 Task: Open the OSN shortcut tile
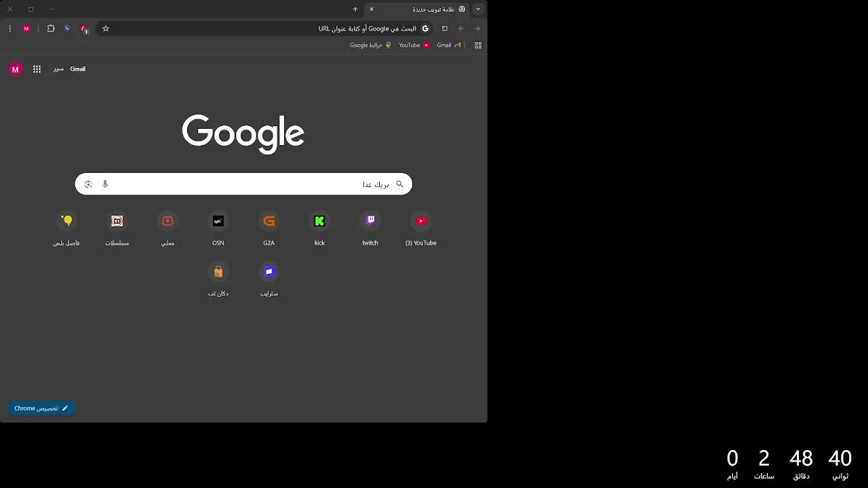tap(218, 228)
